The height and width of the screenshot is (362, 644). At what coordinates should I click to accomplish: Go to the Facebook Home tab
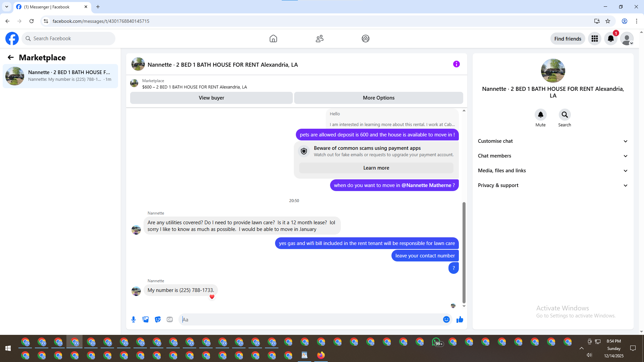[x=273, y=39]
